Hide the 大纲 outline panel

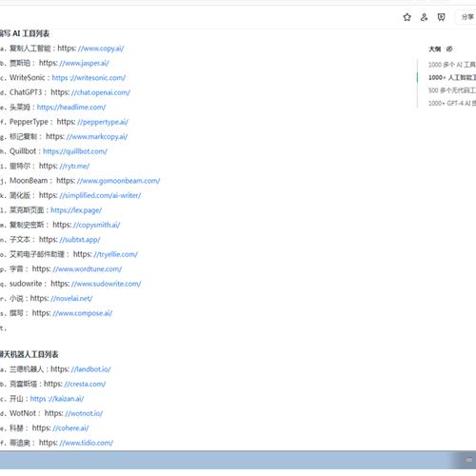click(449, 49)
